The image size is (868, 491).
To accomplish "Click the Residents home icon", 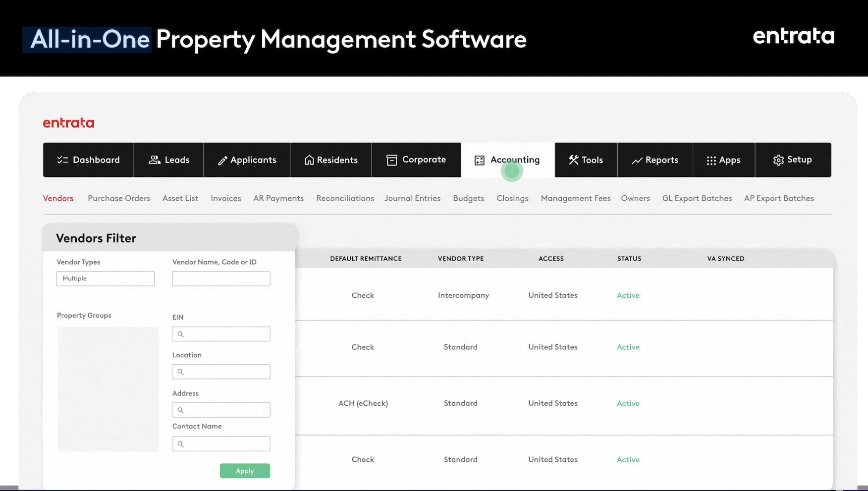I will (310, 160).
